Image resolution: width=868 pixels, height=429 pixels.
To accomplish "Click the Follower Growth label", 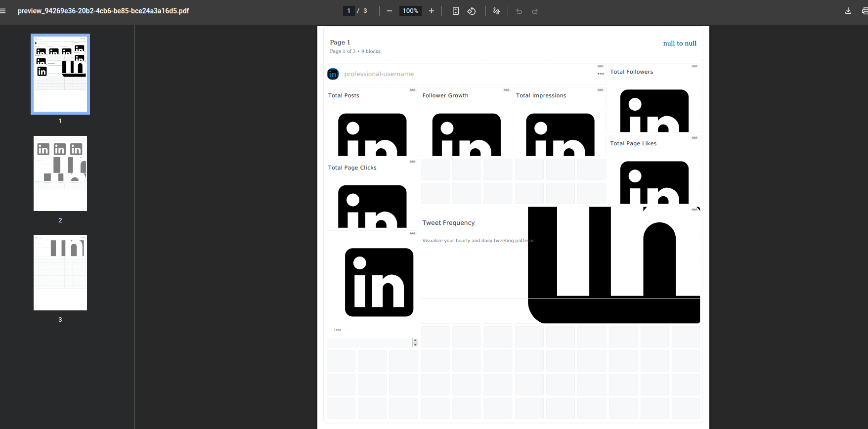I will click(x=445, y=95).
